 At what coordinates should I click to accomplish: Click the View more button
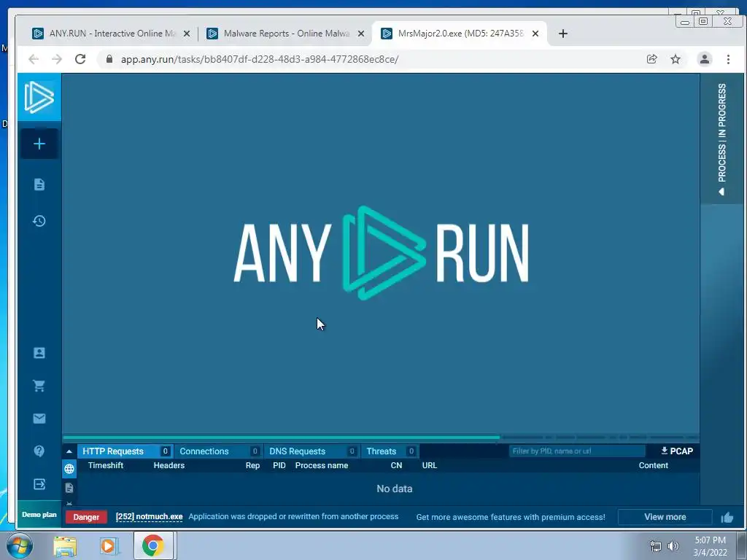point(665,517)
